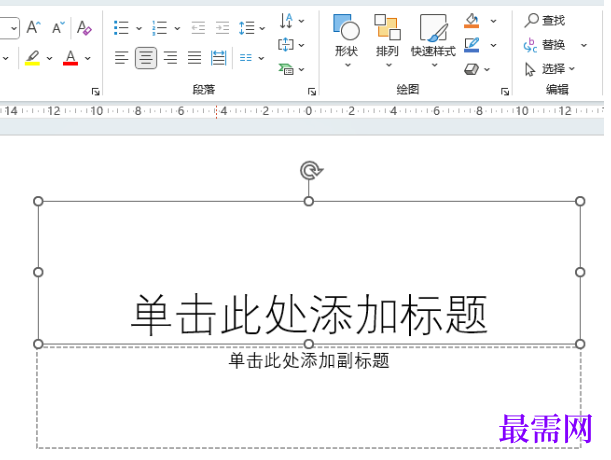Open the 排列 arrange menu
Image resolution: width=611 pixels, height=460 pixels.
coord(387,41)
